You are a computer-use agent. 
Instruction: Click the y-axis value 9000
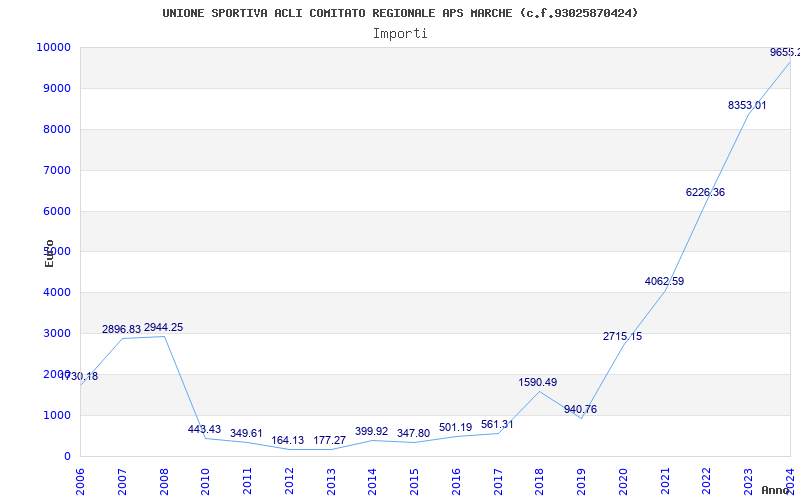[56, 89]
